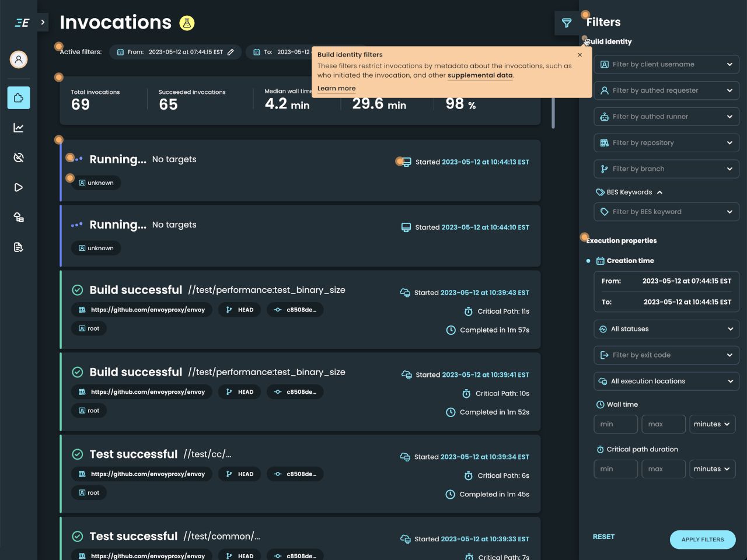Click the Filters funnel icon

pos(567,23)
